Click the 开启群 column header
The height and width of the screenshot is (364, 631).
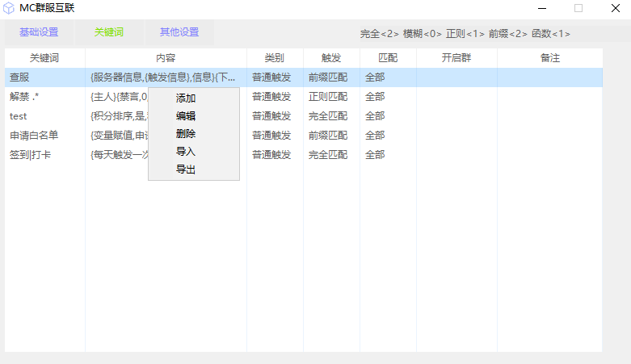click(456, 58)
